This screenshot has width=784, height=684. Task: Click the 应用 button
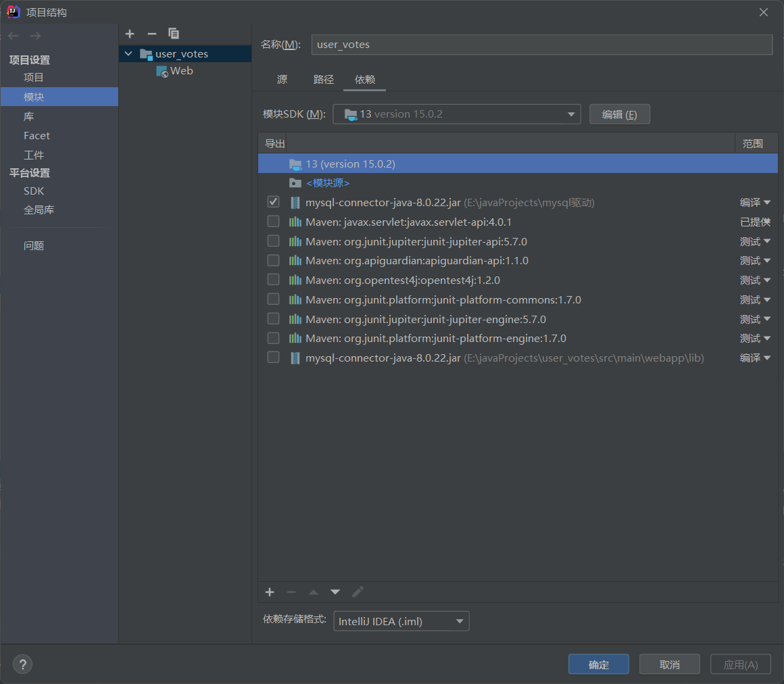tap(740, 664)
